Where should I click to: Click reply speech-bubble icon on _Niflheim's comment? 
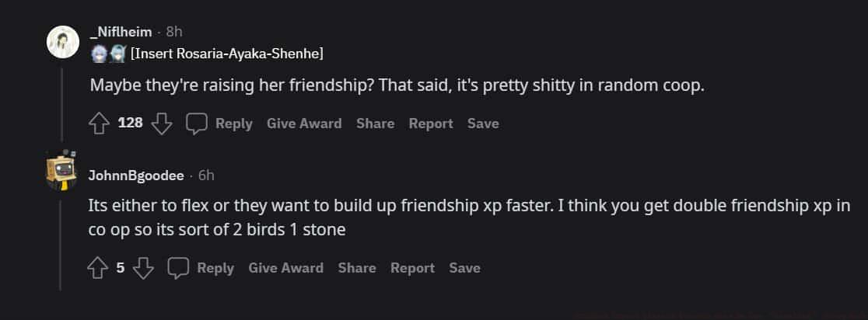pyautogui.click(x=197, y=123)
